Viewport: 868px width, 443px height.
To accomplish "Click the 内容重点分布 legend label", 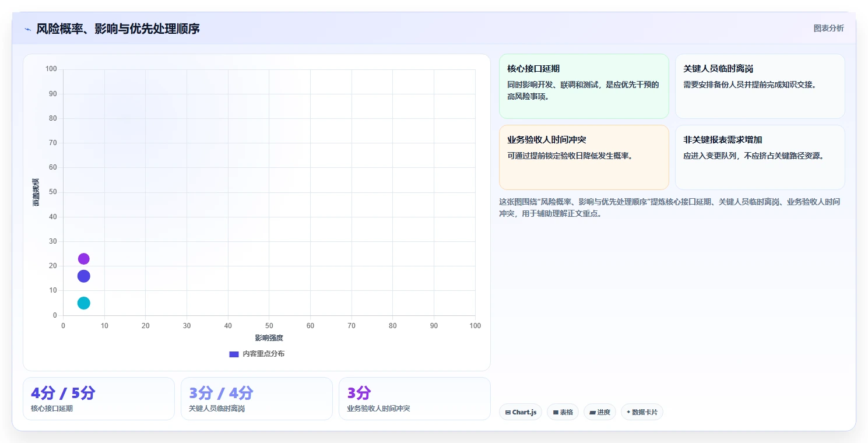I will pyautogui.click(x=263, y=354).
